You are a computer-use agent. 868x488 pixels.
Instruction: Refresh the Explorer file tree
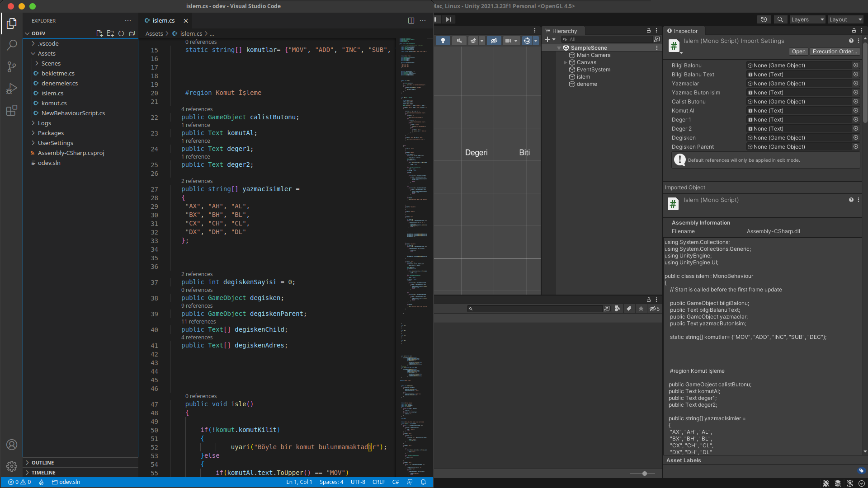click(x=121, y=33)
